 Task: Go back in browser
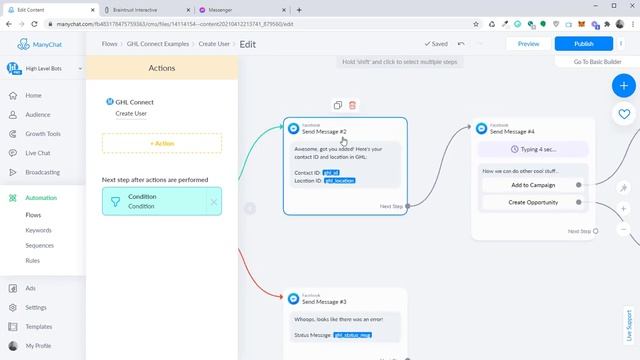tap(9, 24)
